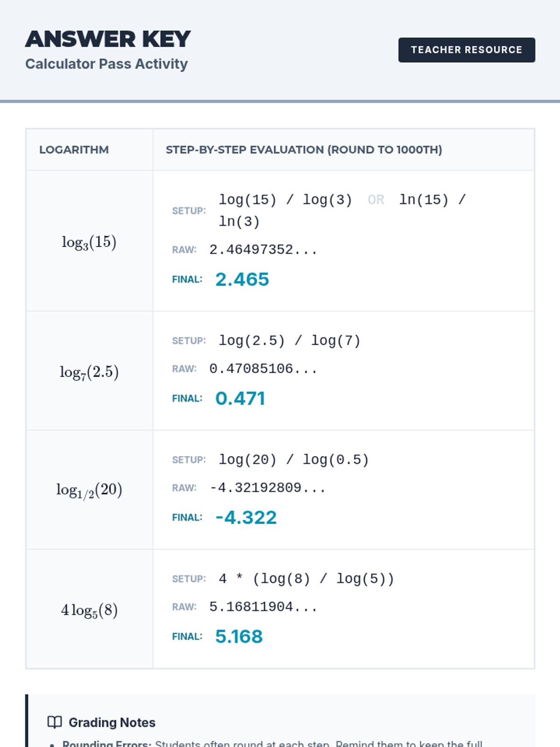Click the raw value -4.32192809
560x747 pixels.
[x=267, y=488]
